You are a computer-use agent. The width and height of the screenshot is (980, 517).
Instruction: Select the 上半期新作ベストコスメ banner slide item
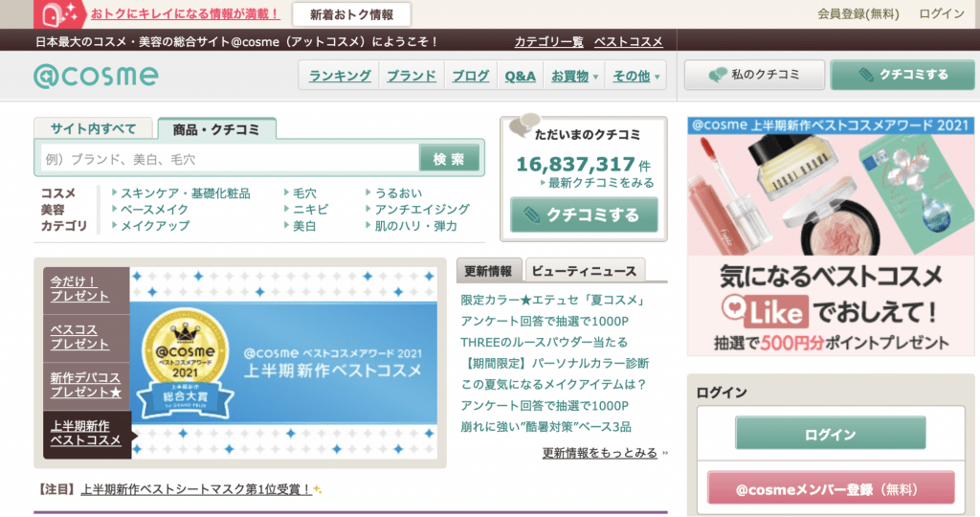[x=85, y=433]
